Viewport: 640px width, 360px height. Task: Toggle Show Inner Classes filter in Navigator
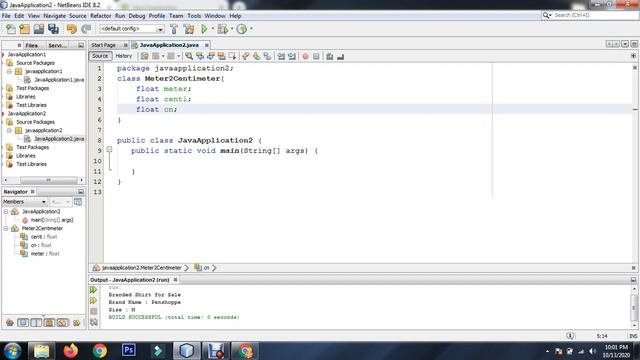[62, 323]
